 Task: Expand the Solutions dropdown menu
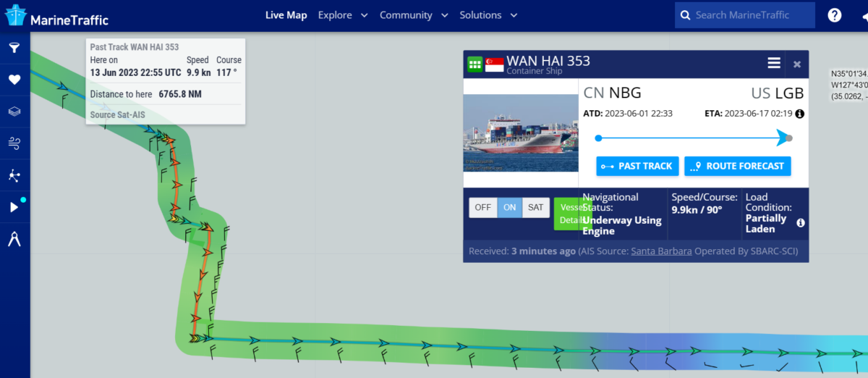pos(488,15)
